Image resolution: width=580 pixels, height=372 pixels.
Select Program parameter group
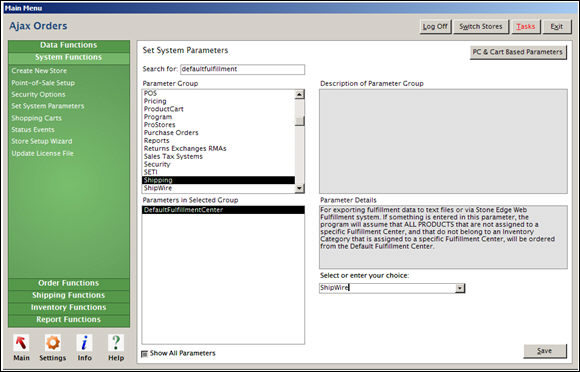pos(218,117)
